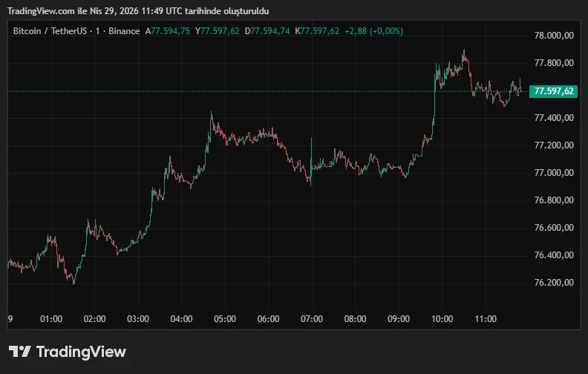Click the 77.200,00 price axis label

(554, 145)
